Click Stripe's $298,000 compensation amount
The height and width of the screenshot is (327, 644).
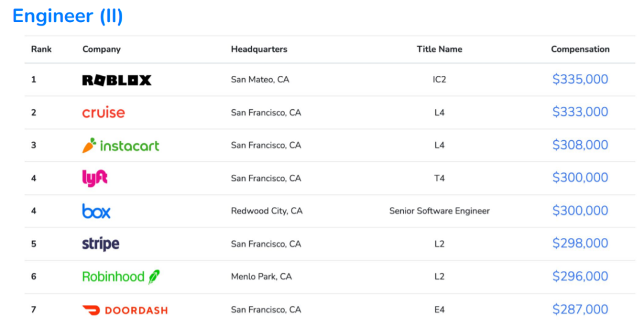pos(580,243)
